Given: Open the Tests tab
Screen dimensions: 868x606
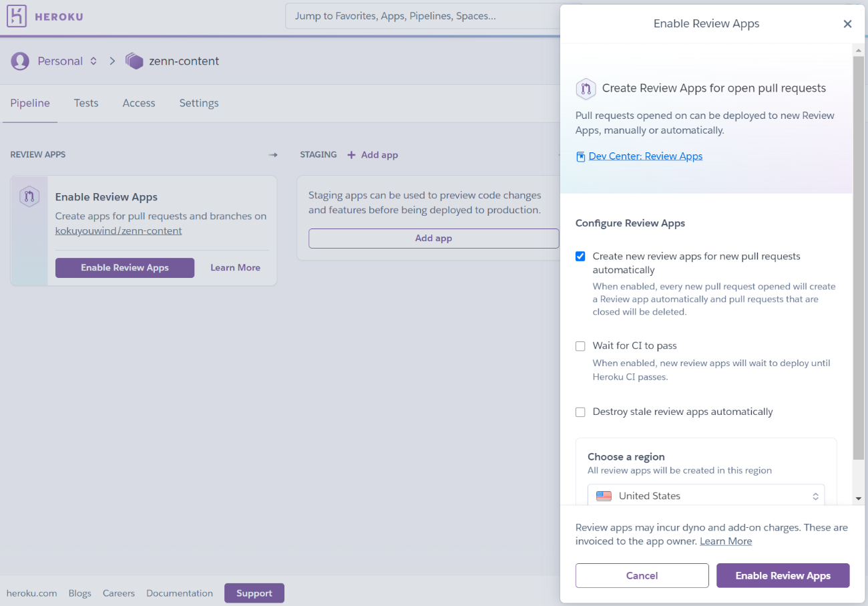Looking at the screenshot, I should pos(86,103).
